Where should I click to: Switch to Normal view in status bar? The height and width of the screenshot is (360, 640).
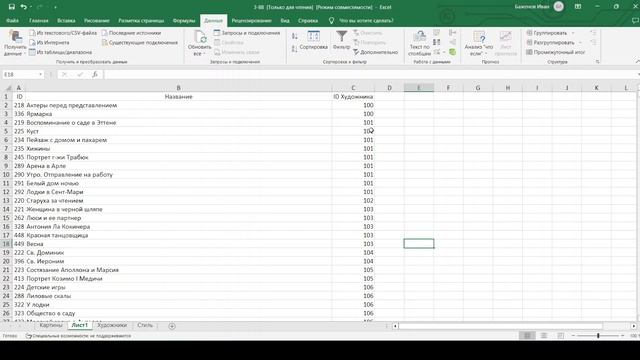527,336
